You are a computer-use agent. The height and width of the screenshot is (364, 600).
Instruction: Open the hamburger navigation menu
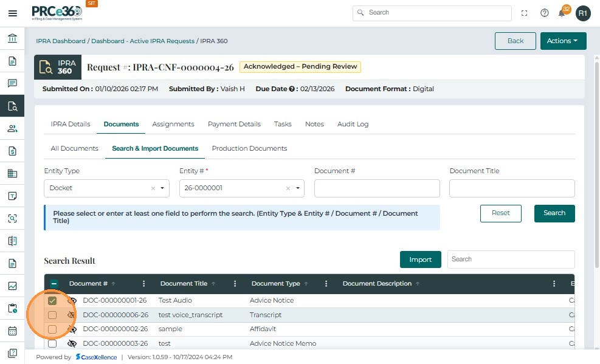click(12, 13)
